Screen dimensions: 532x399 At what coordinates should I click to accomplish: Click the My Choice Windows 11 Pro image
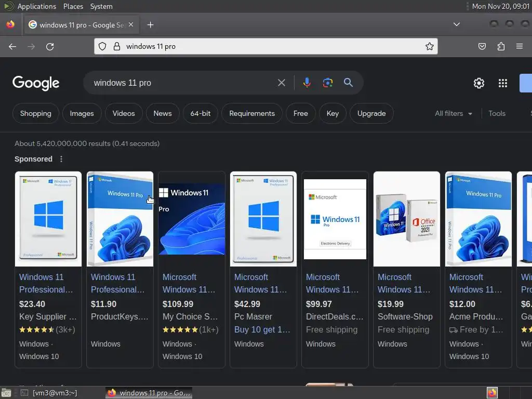pyautogui.click(x=192, y=219)
